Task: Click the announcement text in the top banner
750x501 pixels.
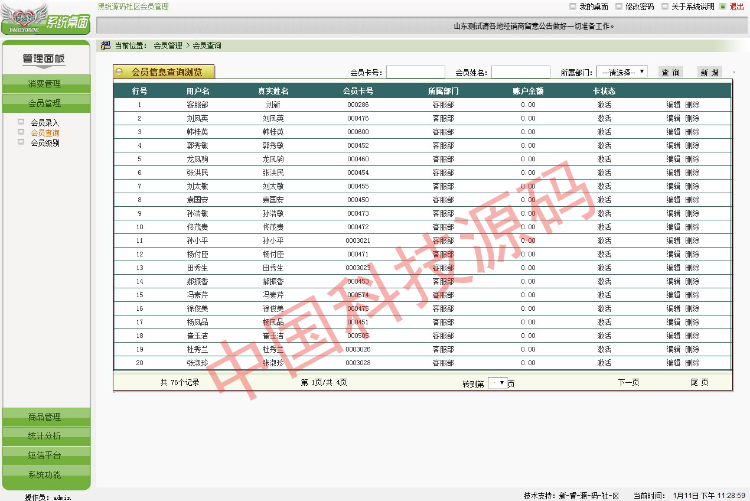Action: click(534, 26)
